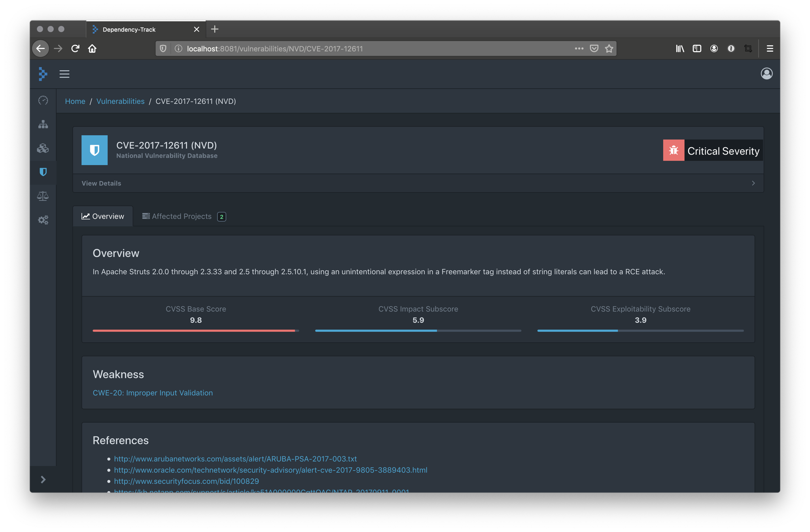
Task: Click the CVSS Impact Subscore progress bar
Action: tap(418, 330)
